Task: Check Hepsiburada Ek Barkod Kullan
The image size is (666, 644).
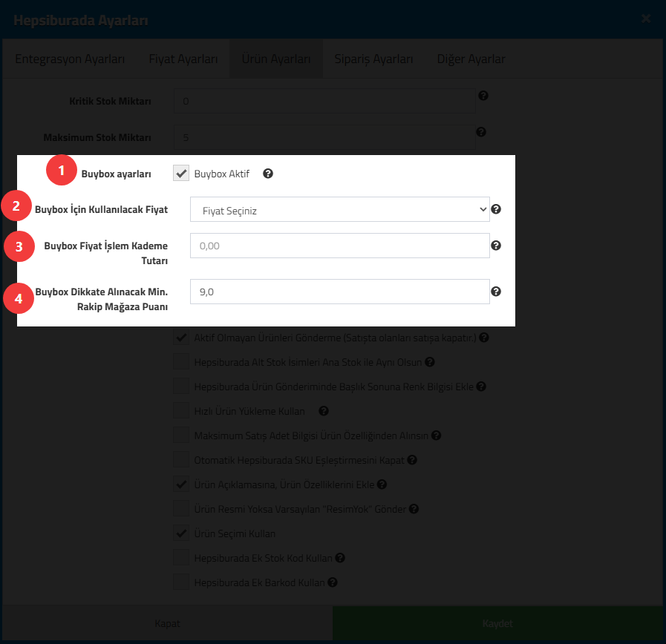Action: click(181, 582)
